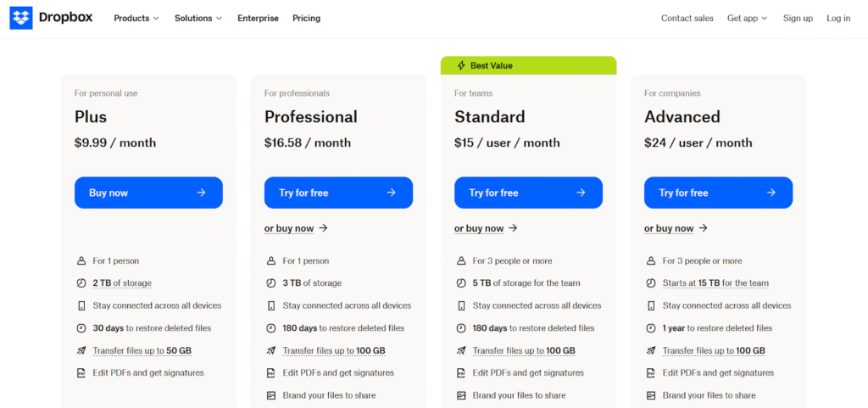Click the devices icon in Standard plan
Image resolution: width=868 pixels, height=408 pixels.
pos(461,305)
